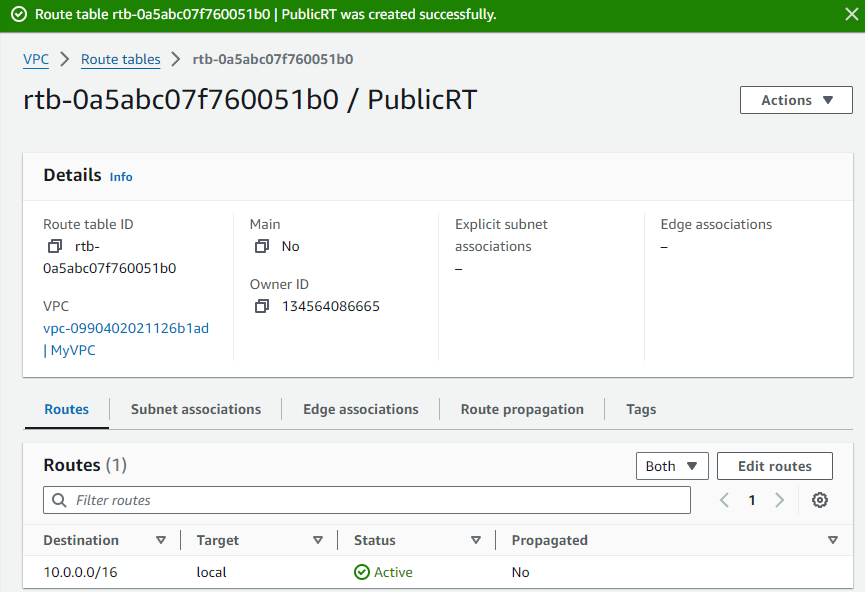Open the Target column filter dropdown
865x592 pixels.
(x=317, y=540)
